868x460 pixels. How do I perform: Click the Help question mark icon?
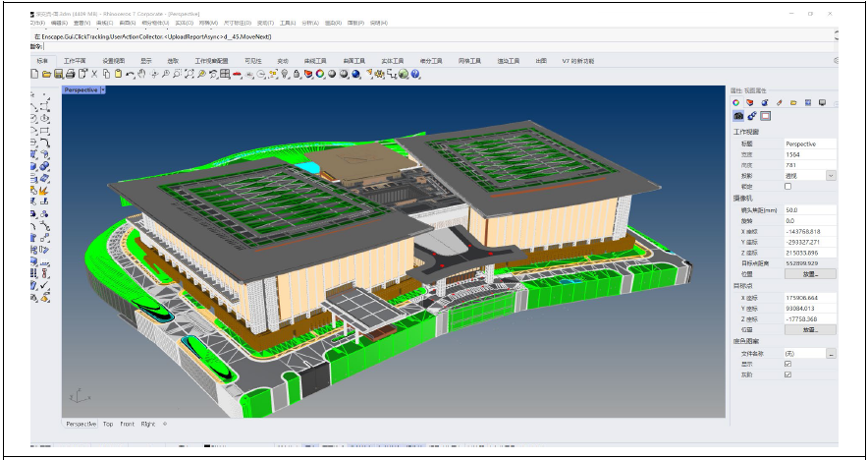coord(416,74)
